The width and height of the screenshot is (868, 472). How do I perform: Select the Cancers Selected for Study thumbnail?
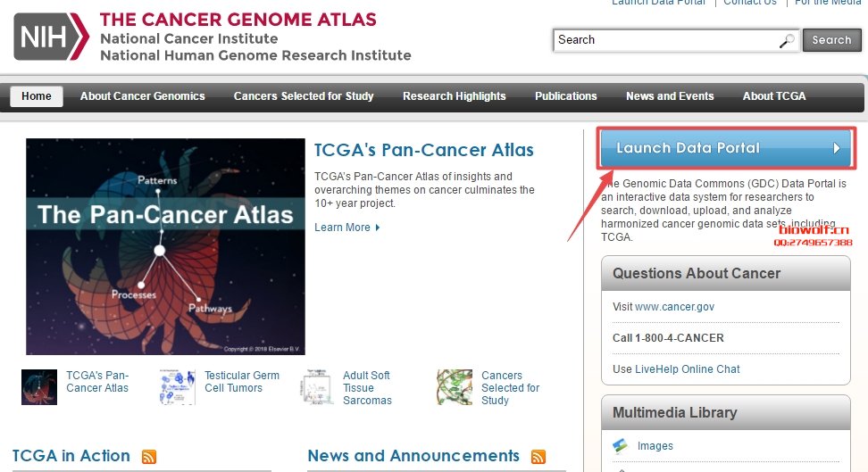coord(455,387)
